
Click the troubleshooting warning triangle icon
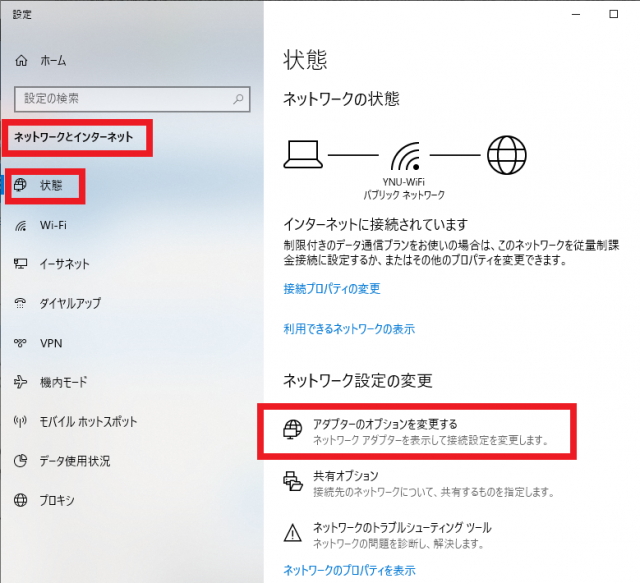293,533
